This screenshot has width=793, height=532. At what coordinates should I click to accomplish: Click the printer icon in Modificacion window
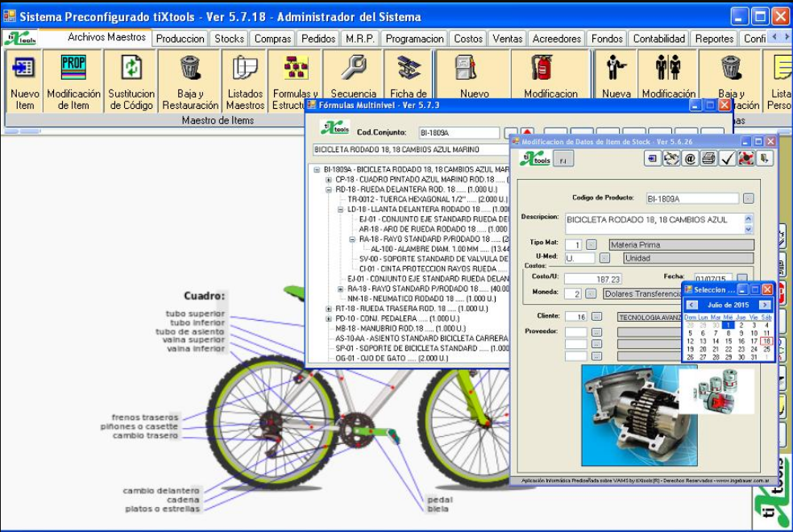point(708,159)
